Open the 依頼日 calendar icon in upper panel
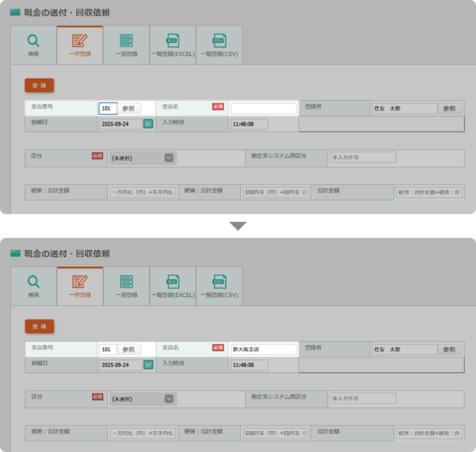Screen dimensions: 476x452 (x=149, y=124)
